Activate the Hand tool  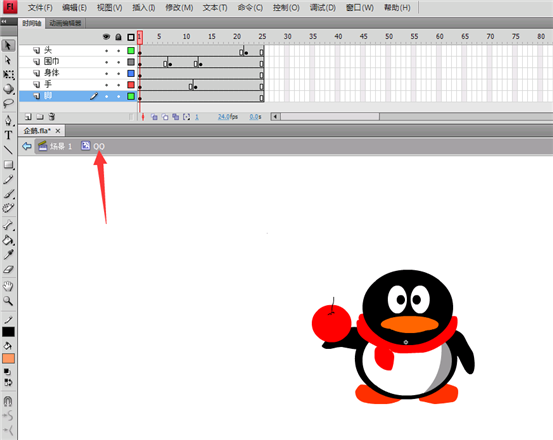(8, 286)
